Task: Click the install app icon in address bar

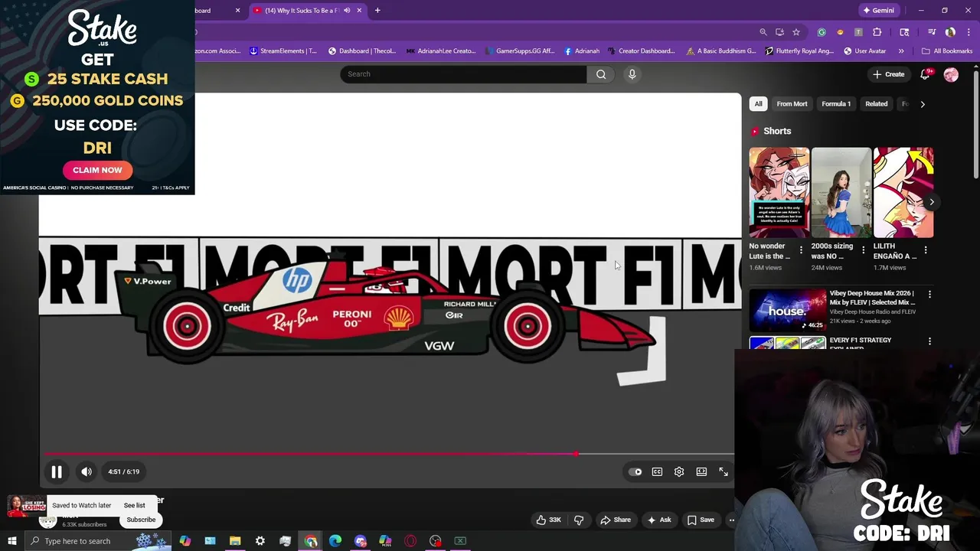Action: point(779,32)
